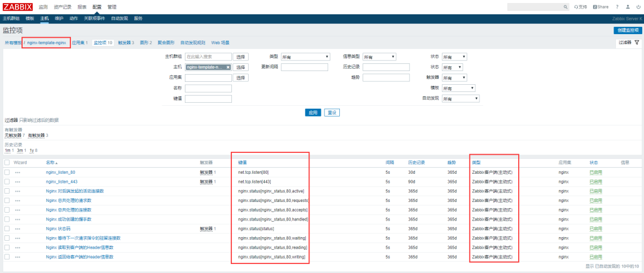Screen dimensions: 644x273
Task: Open the 自动发现 filter dropdown
Action: [x=461, y=99]
